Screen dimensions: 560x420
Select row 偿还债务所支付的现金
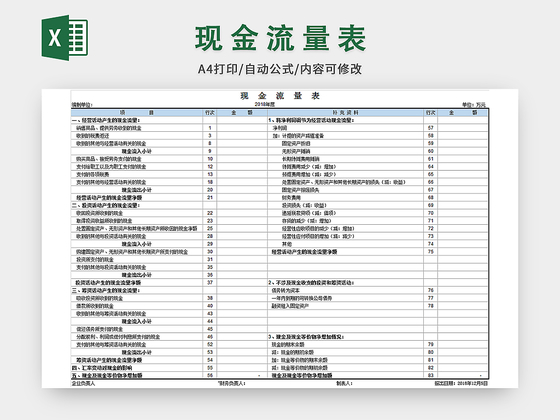(99, 329)
